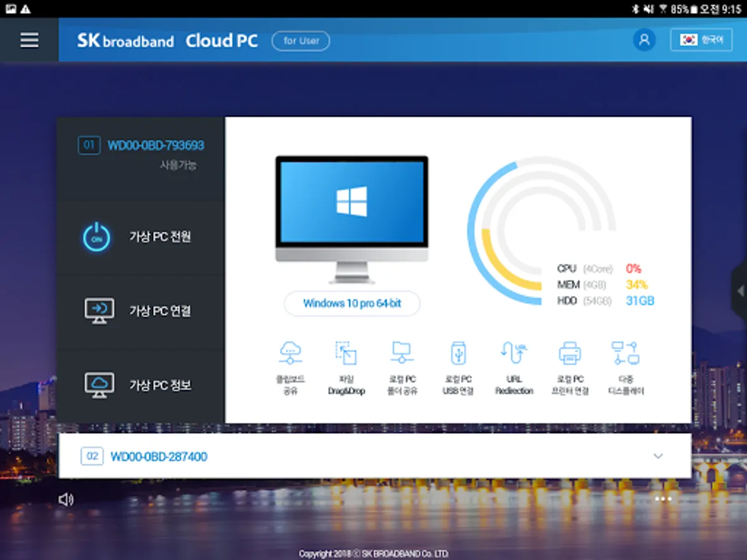Click the virtual PC info cloud monitor icon
The image size is (747, 560).
pyautogui.click(x=99, y=385)
